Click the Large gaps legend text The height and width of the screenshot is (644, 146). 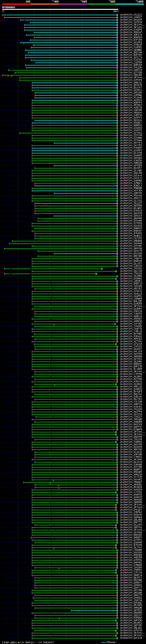click(10, 642)
